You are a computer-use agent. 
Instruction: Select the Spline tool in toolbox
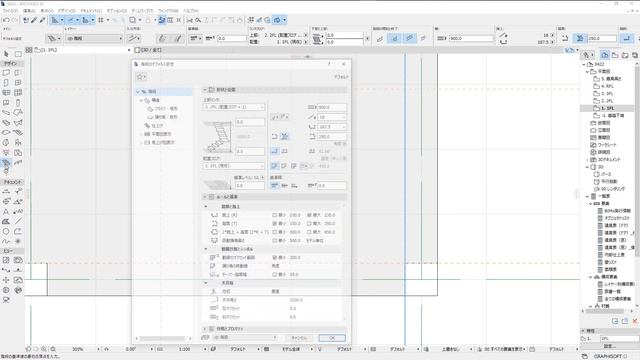(6, 241)
